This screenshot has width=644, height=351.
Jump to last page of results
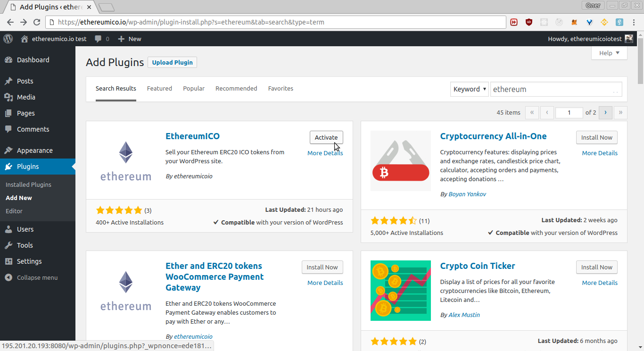620,112
